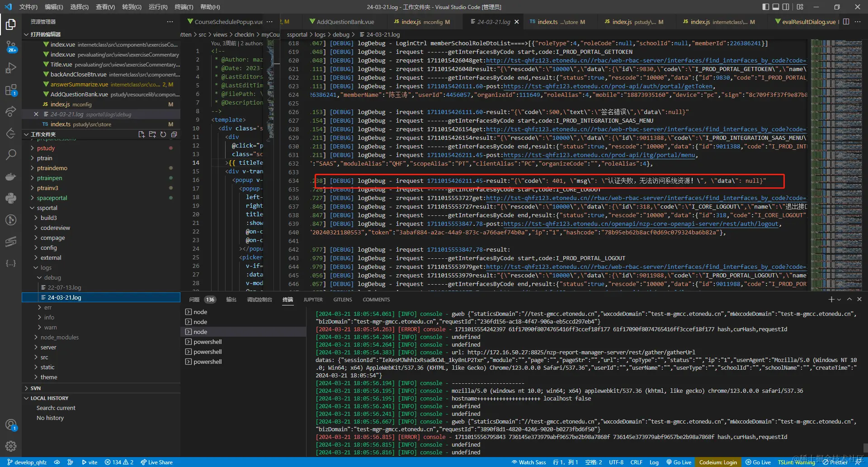
Task: Open the Source Control view
Action: pos(11,46)
